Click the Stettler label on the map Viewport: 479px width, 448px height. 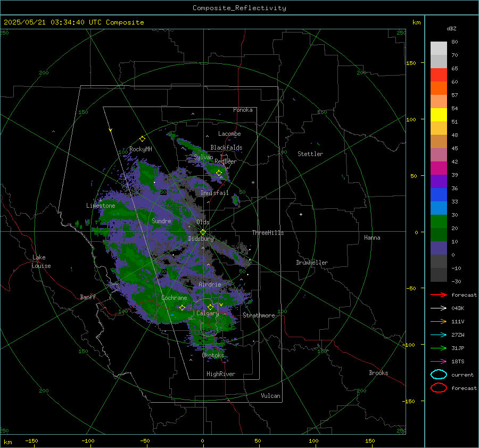(x=310, y=154)
